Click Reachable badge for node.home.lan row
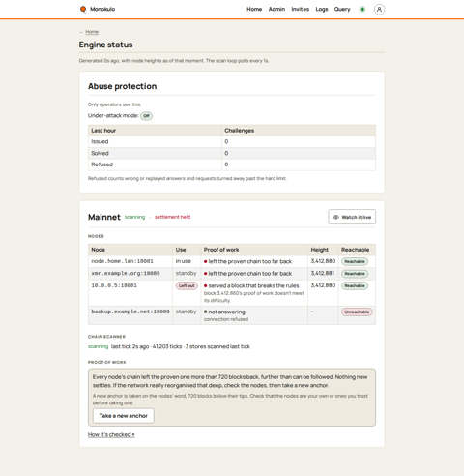The width and height of the screenshot is (464, 476). (x=355, y=261)
